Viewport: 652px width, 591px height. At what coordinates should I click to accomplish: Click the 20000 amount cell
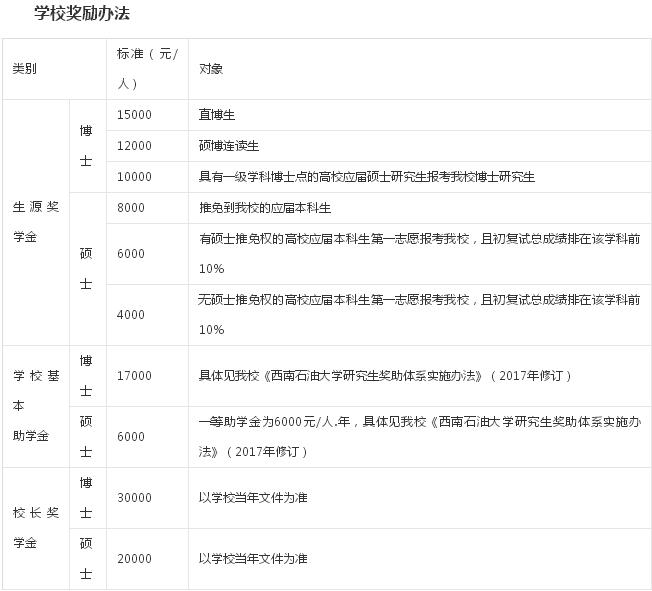pyautogui.click(x=134, y=559)
